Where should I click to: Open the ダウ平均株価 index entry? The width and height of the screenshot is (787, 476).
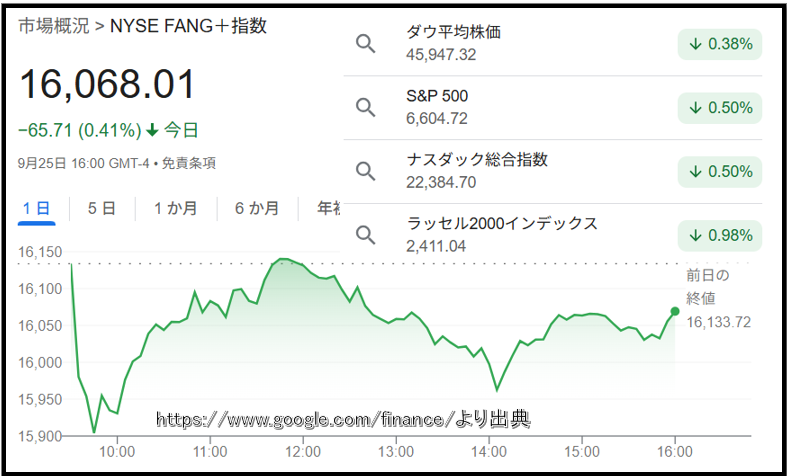coord(453,32)
